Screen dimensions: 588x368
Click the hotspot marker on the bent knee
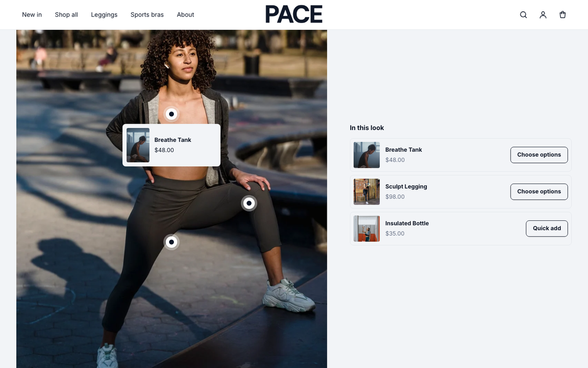pos(249,203)
